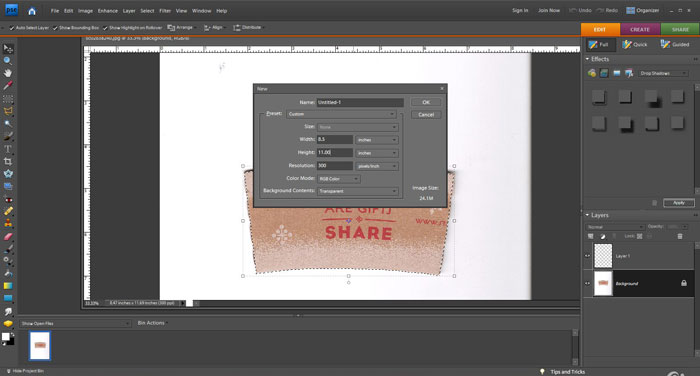Open Drop Shadows style dropdown
The height and width of the screenshot is (376, 700).
coord(663,73)
